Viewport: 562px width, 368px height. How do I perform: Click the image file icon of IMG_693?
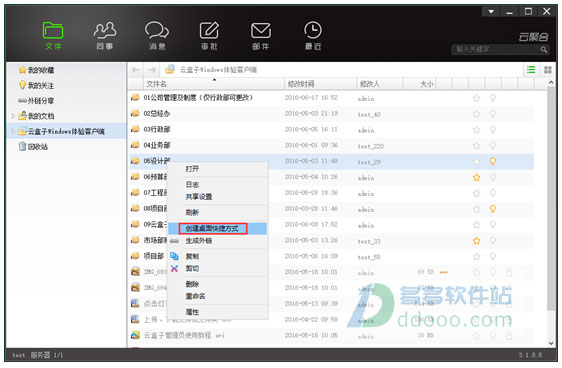(x=135, y=272)
